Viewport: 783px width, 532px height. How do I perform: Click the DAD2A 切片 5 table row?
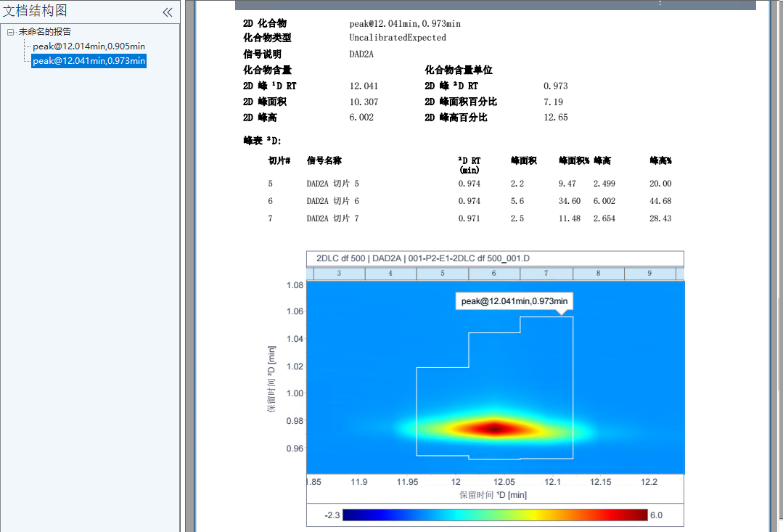[x=470, y=184]
